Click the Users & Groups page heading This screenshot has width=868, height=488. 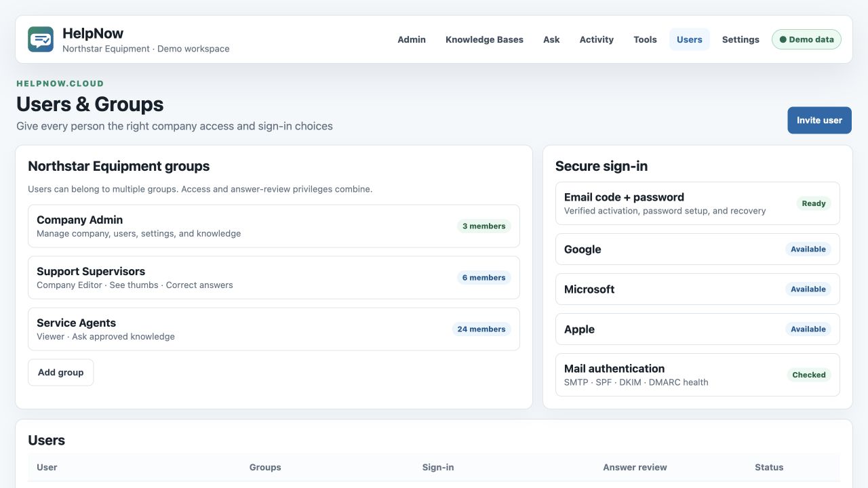pyautogui.click(x=90, y=104)
